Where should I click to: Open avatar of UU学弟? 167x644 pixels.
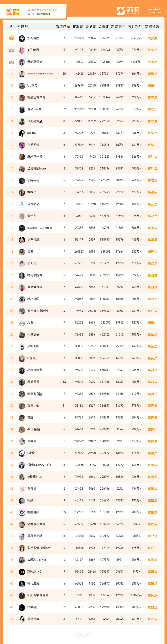tap(22, 86)
